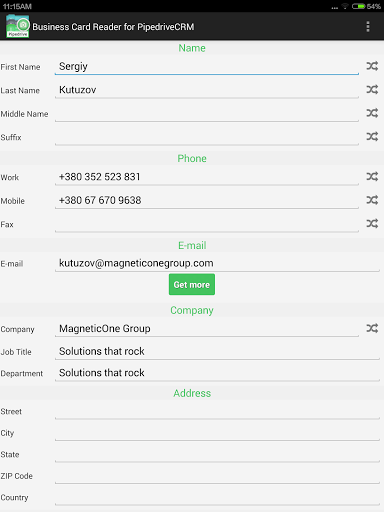Tap the Pipedrive app logo icon
This screenshot has height=512, width=384.
pyautogui.click(x=18, y=26)
